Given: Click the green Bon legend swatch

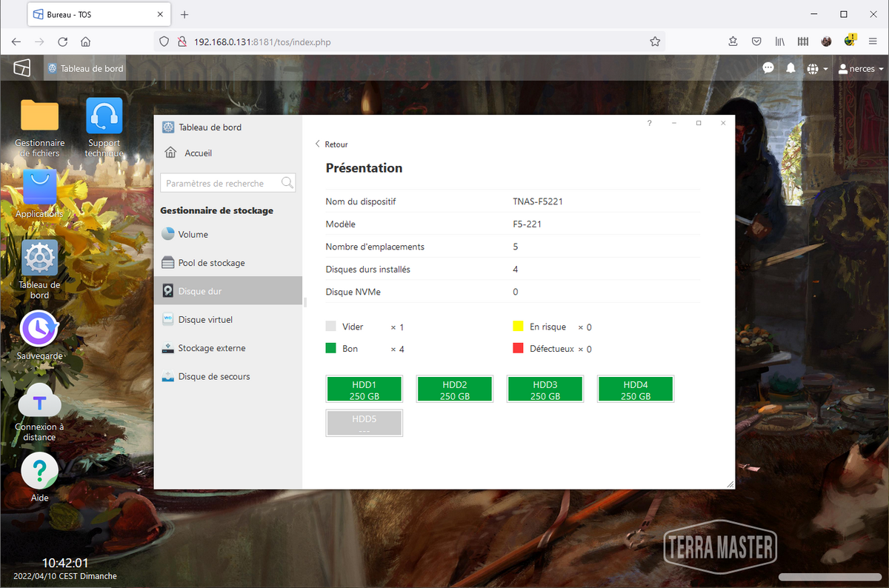Looking at the screenshot, I should (x=331, y=348).
